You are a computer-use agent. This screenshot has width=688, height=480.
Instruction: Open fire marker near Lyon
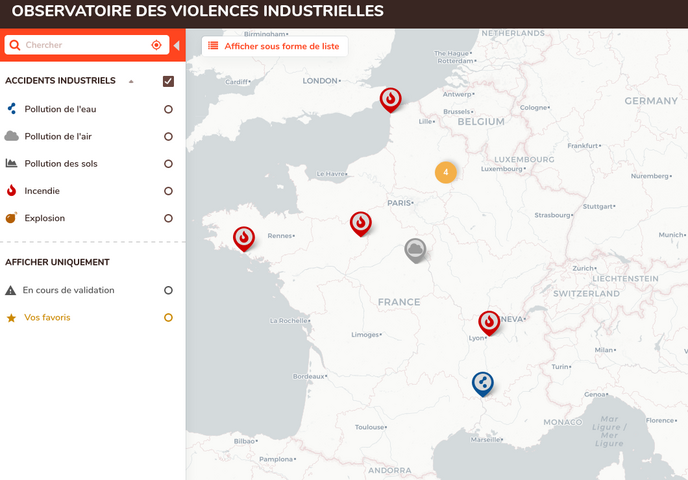pyautogui.click(x=489, y=323)
